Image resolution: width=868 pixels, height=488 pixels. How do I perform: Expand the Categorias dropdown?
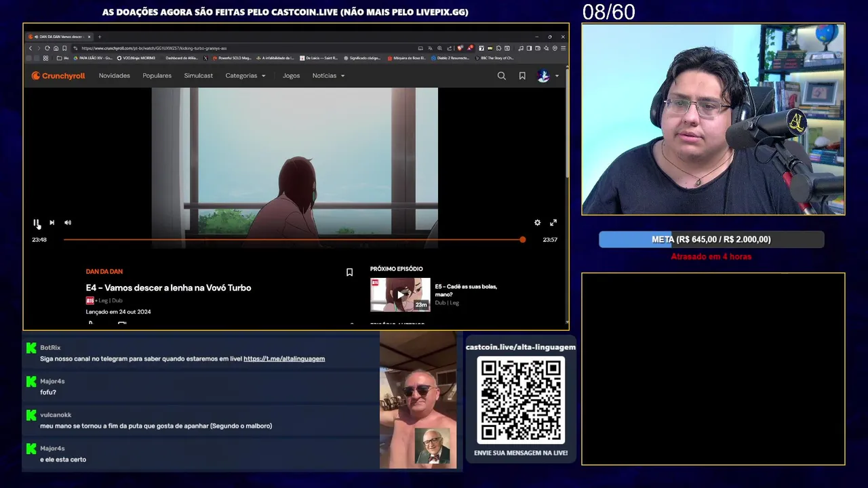pos(245,76)
